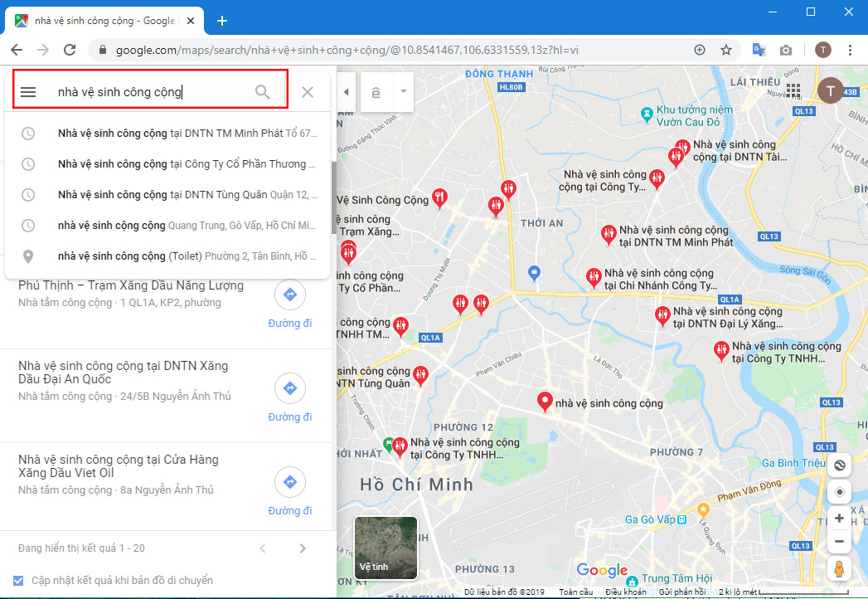The height and width of the screenshot is (599, 868).
Task: Select suggestion Quang Trung, Gò Vấp
Action: [167, 226]
